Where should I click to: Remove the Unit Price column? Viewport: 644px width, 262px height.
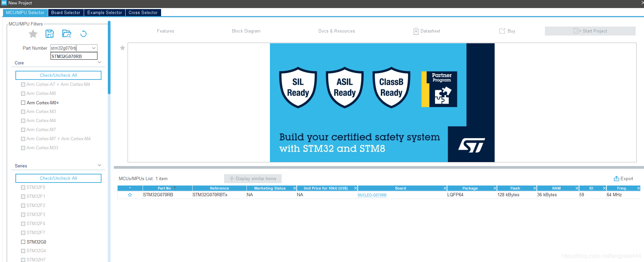[x=356, y=188]
